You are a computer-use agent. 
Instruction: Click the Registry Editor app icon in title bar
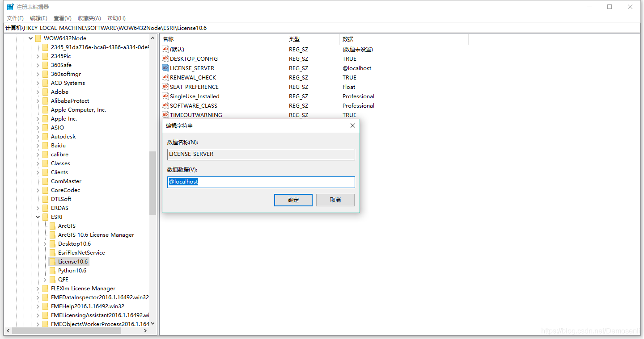coord(10,7)
